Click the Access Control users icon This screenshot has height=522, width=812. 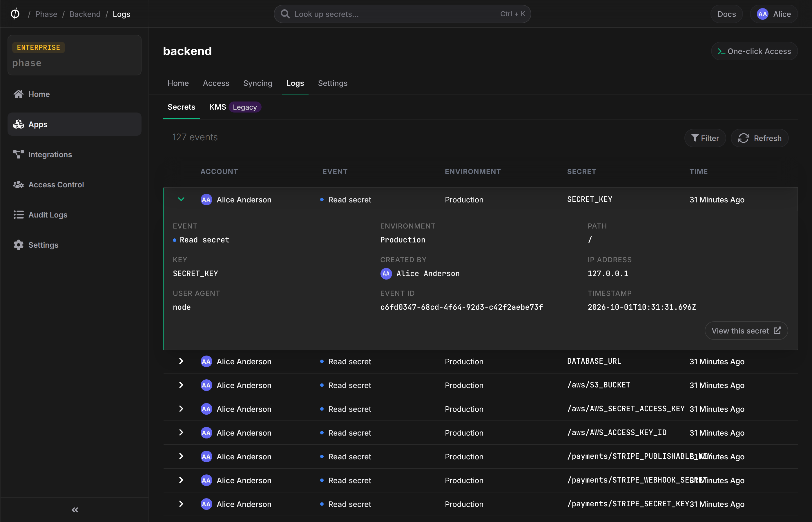(x=18, y=184)
